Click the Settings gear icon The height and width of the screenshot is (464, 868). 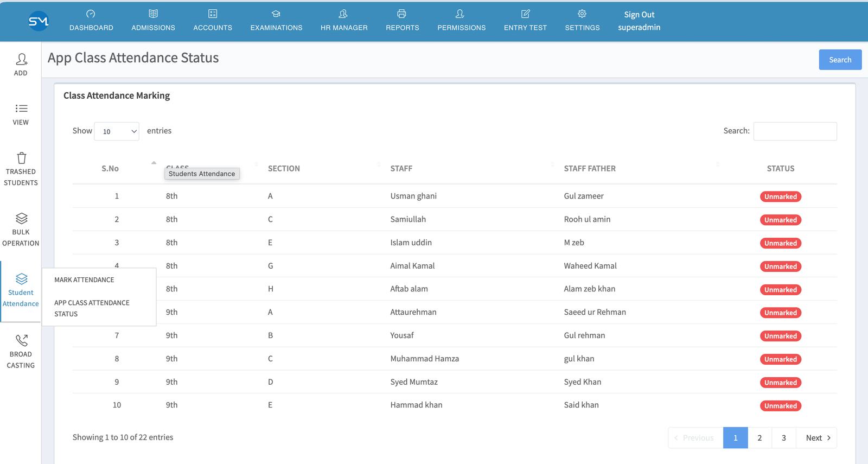tap(582, 14)
